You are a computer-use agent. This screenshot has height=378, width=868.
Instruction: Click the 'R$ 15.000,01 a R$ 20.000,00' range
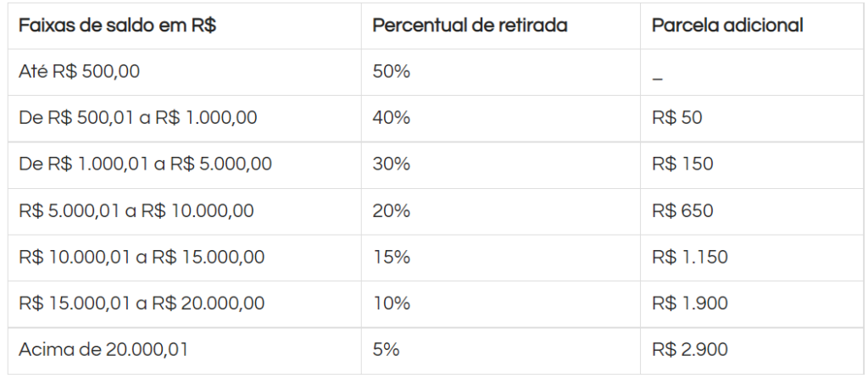(x=142, y=303)
